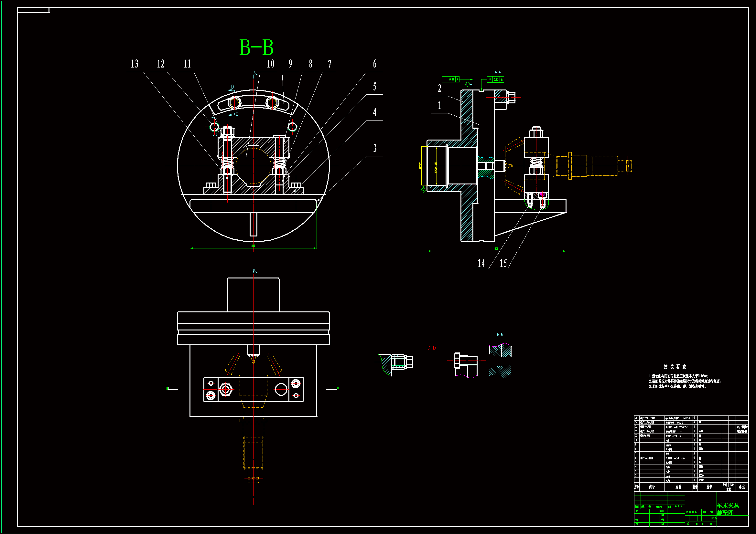Select the 名称 column header in parts list
This screenshot has height=534, width=756.
(678, 487)
